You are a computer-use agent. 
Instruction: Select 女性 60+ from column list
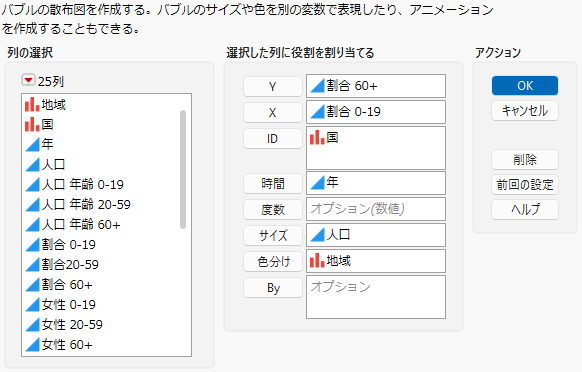coord(67,345)
